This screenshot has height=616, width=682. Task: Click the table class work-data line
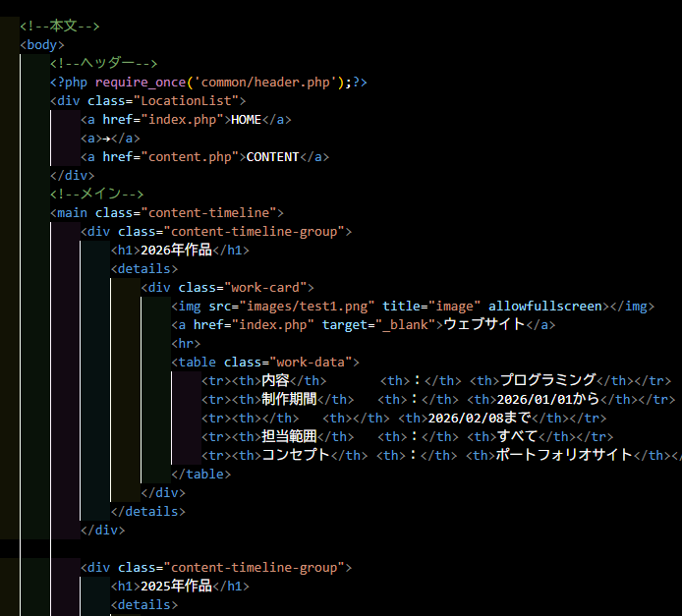pos(265,363)
